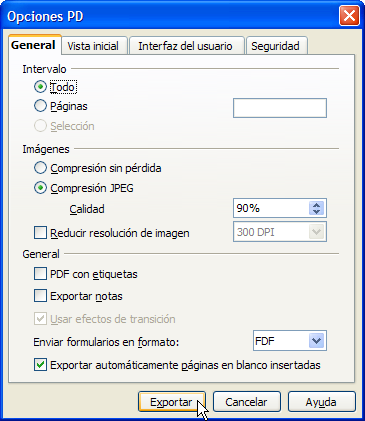Enable Exportar notas checkbox
Viewport: 365px width, 421px height.
[x=40, y=296]
